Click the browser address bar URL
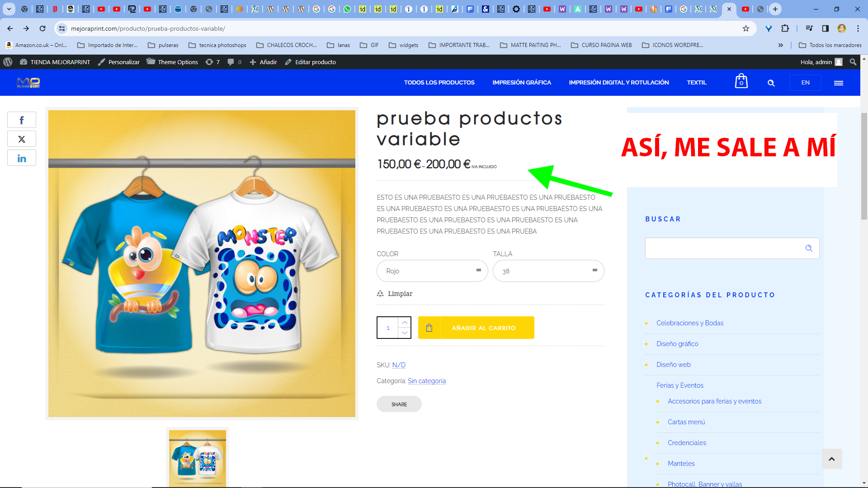Screen dimensions: 868x488 pyautogui.click(x=148, y=28)
